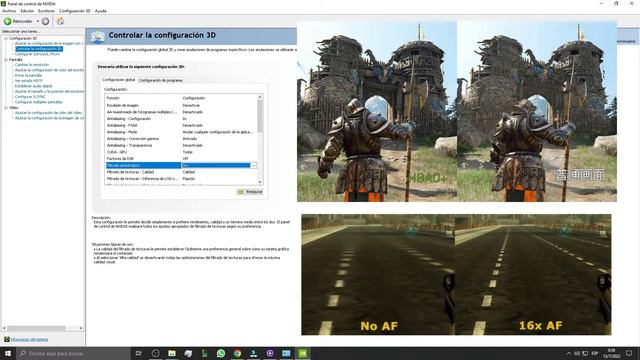Open the Escritorio menu

pyautogui.click(x=46, y=11)
